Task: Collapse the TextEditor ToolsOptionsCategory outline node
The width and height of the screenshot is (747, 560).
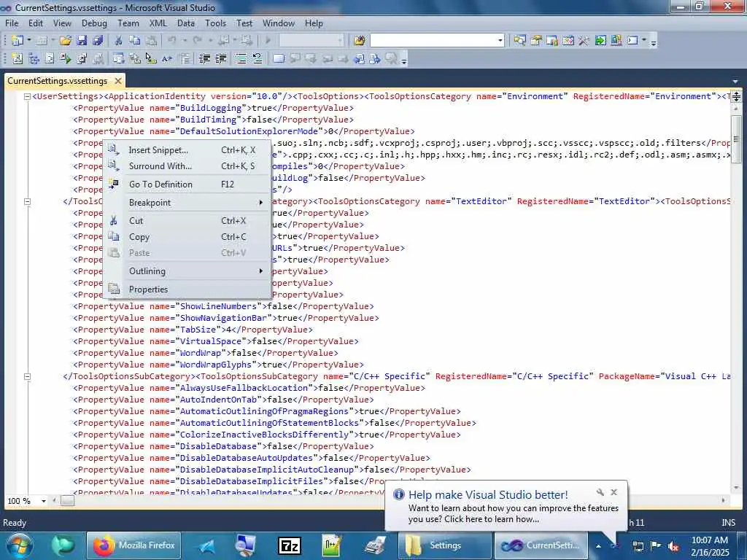Action: coord(27,201)
